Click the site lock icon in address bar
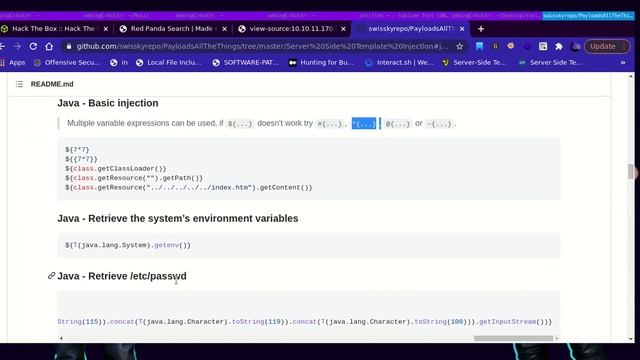 (x=69, y=47)
